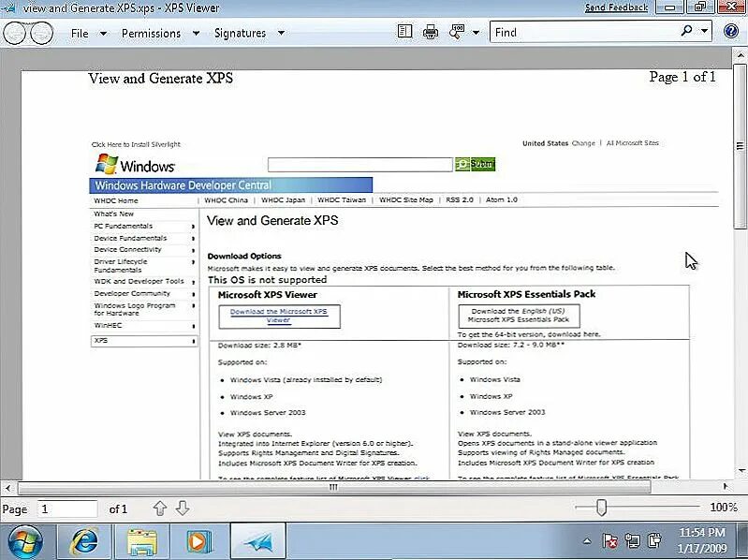This screenshot has width=748, height=560.
Task: Click WHDC Site Map link
Action: [406, 199]
